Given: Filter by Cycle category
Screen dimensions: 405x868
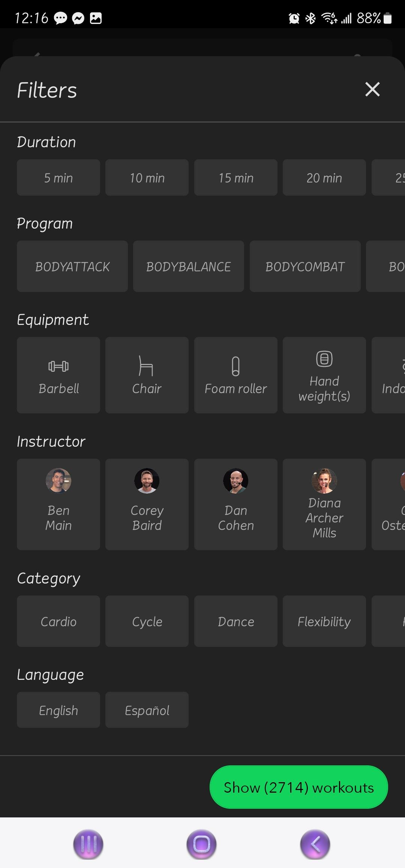Looking at the screenshot, I should [x=147, y=621].
